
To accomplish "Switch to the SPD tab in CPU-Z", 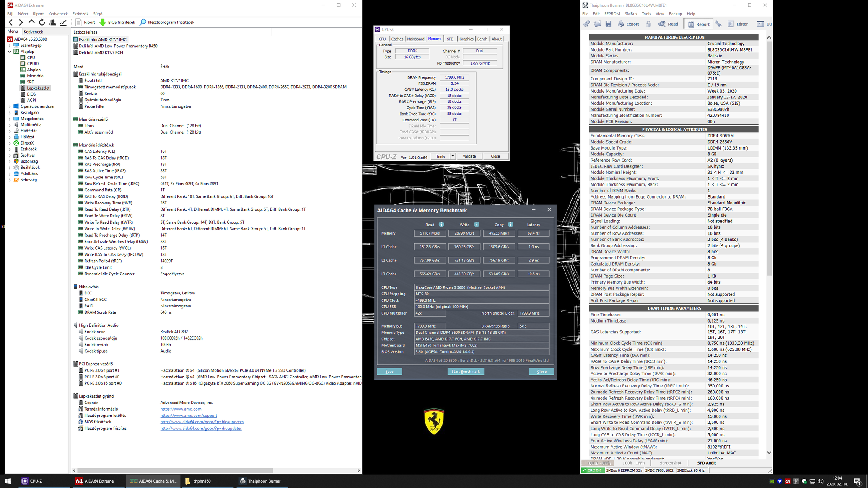I will [x=450, y=39].
